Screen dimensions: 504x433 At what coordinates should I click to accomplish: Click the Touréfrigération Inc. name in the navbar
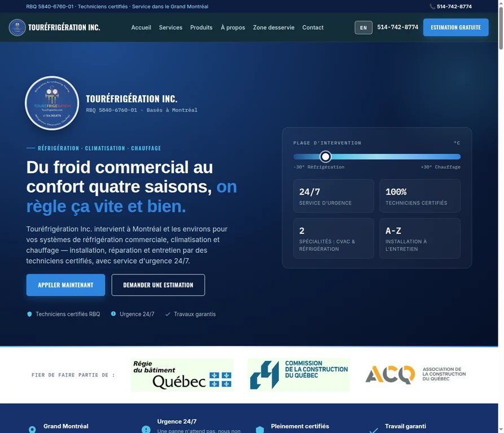(64, 27)
